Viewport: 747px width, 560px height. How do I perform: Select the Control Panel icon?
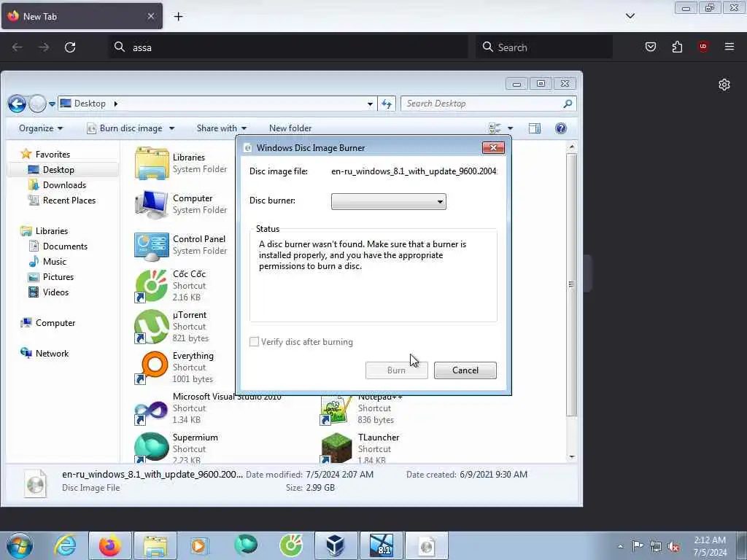[152, 246]
